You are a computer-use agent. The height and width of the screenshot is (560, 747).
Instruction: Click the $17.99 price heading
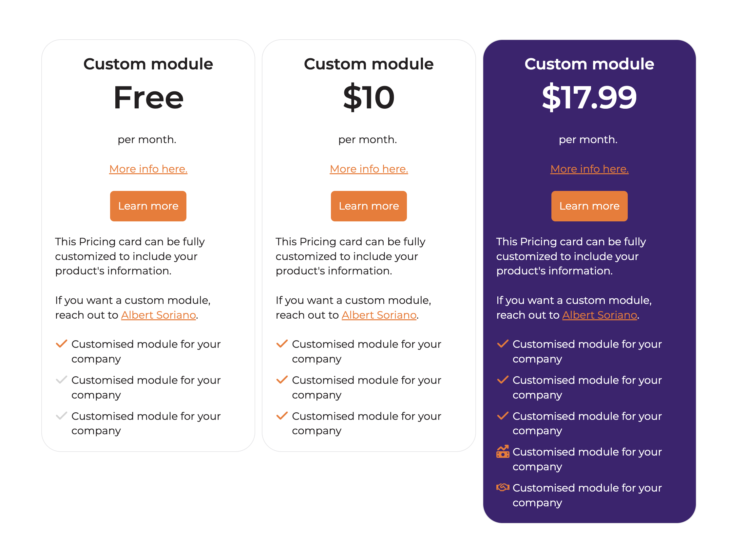589,97
